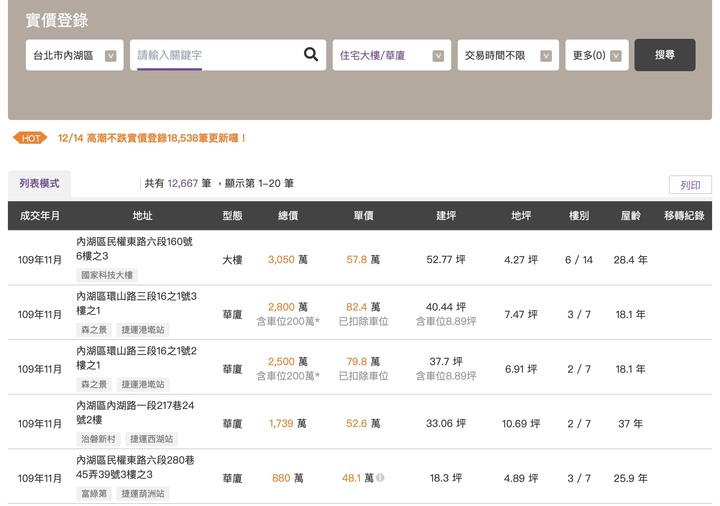This screenshot has height=506, width=720.
Task: Expand the 更多(0) filter dropdown
Action: [x=597, y=55]
